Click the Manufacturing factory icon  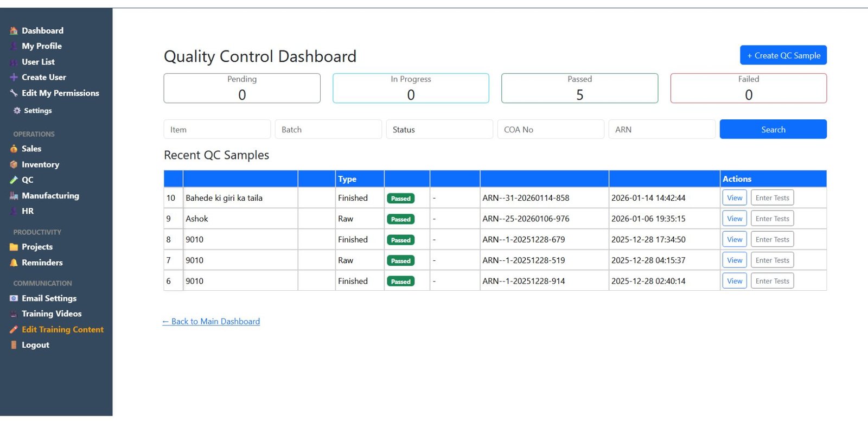14,196
